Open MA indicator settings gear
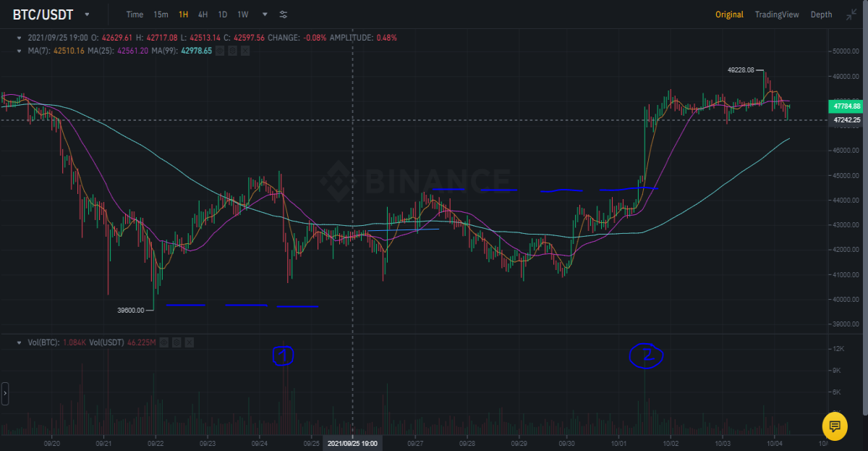The height and width of the screenshot is (451, 868). (233, 51)
